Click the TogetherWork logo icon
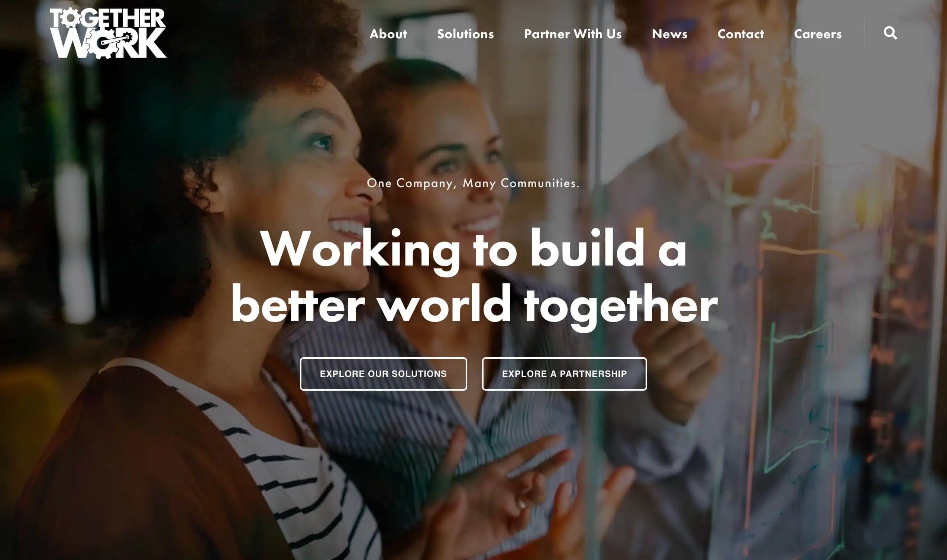Viewport: 947px width, 560px height. 108,33
